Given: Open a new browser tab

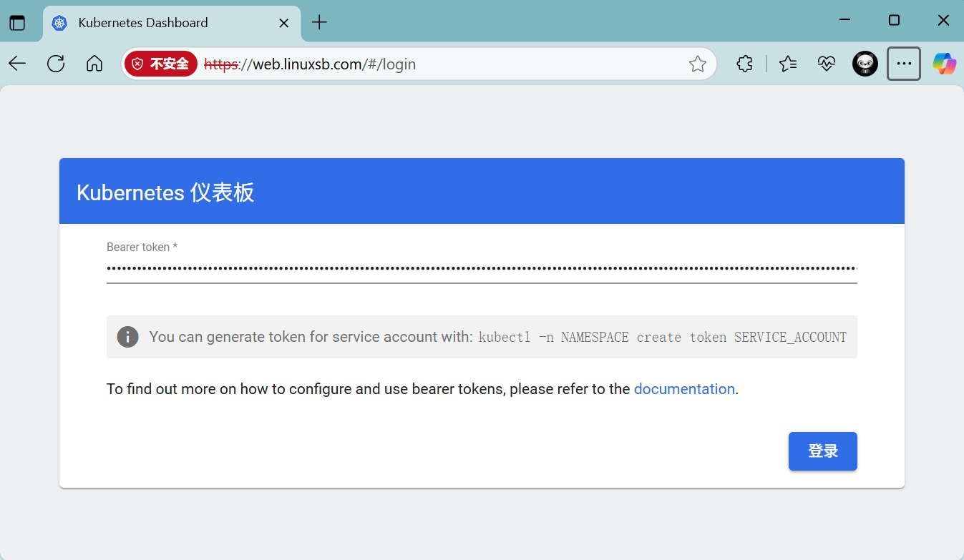Looking at the screenshot, I should point(319,23).
